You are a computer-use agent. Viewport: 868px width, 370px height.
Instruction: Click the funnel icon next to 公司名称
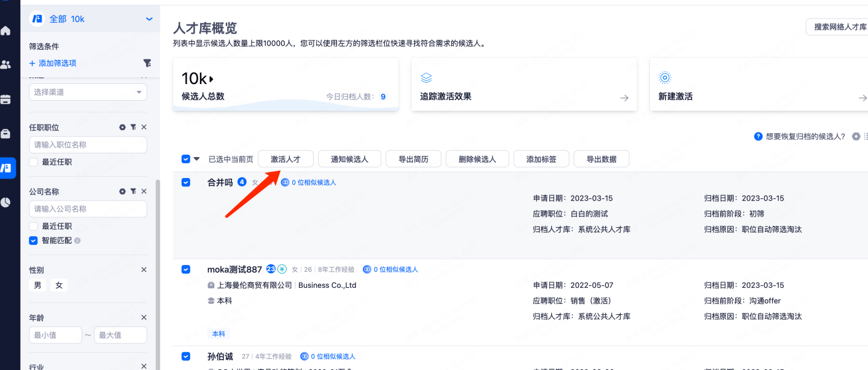[x=133, y=191]
